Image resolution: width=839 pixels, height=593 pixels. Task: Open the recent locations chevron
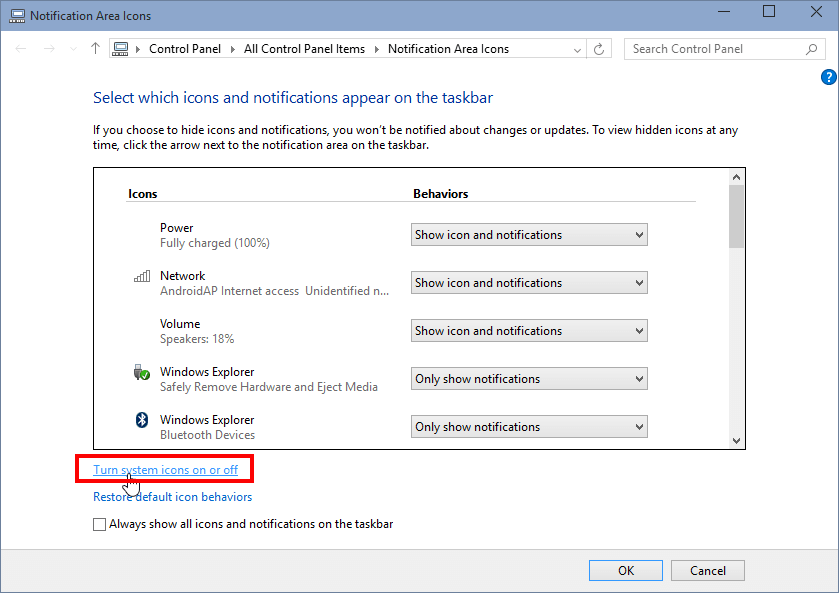point(73,49)
